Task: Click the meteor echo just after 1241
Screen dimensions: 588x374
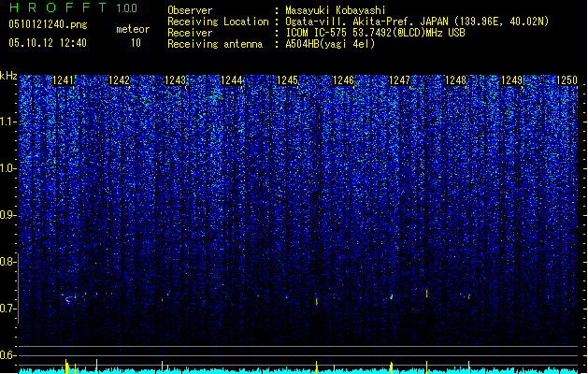Action: [x=67, y=300]
